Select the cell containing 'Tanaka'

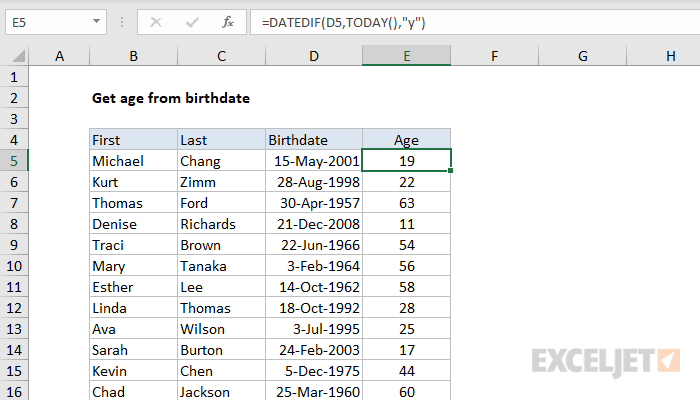(221, 266)
